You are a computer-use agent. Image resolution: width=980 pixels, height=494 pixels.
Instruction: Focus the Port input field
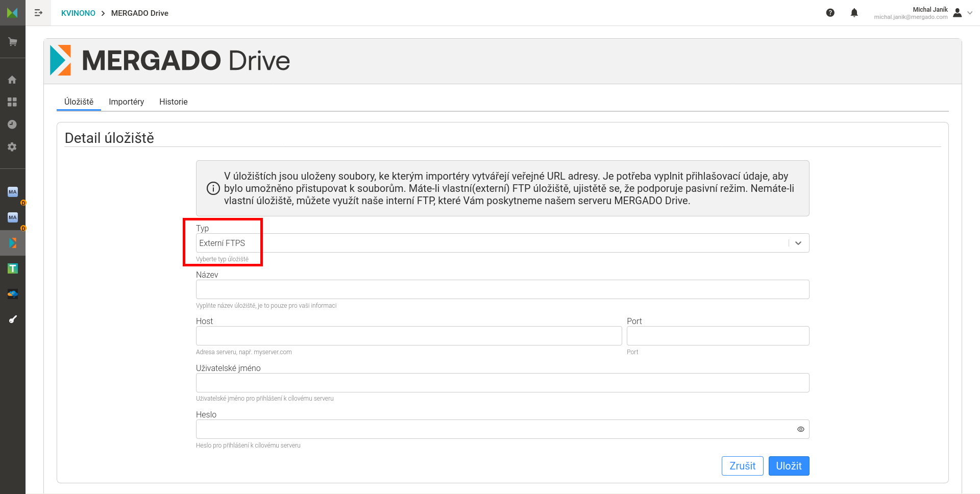718,336
